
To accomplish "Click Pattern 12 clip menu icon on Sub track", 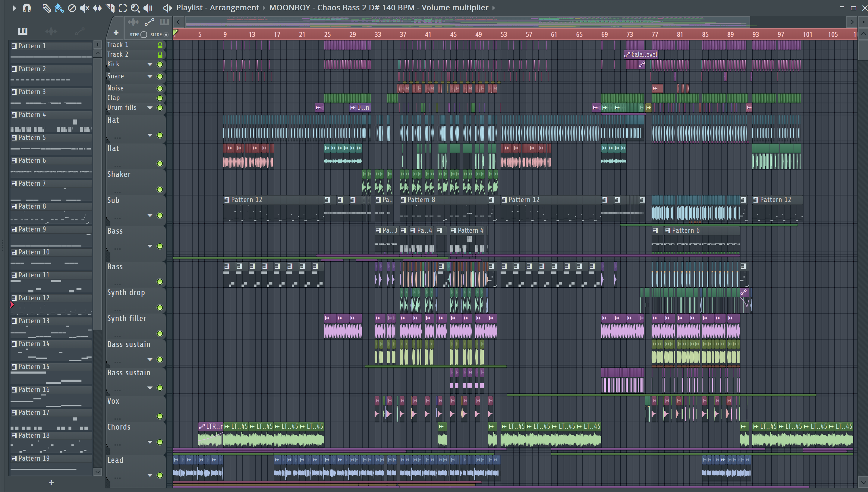I will 227,200.
